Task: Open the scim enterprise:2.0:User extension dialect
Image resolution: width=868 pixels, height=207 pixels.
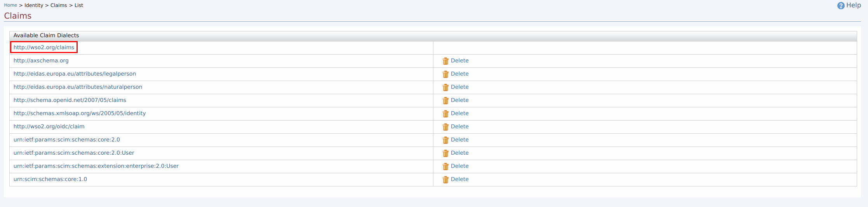Action: (96, 166)
